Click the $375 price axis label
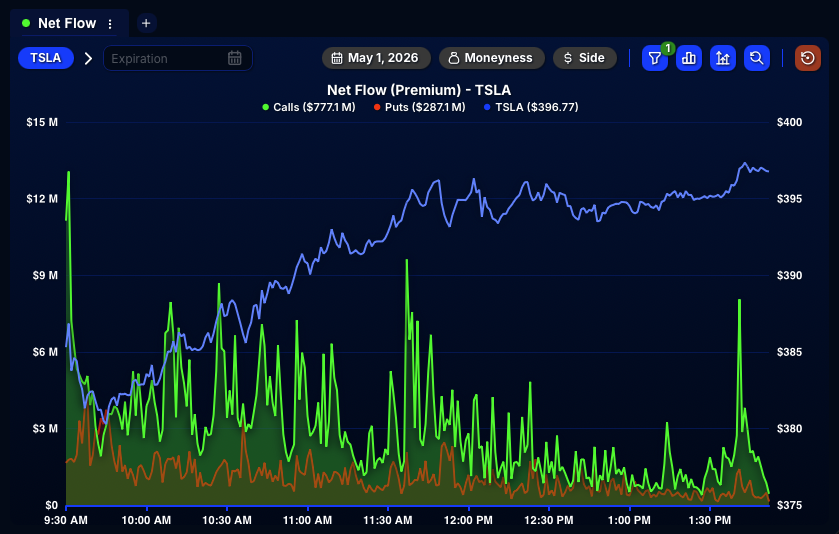Image resolution: width=839 pixels, height=534 pixels. (x=790, y=505)
